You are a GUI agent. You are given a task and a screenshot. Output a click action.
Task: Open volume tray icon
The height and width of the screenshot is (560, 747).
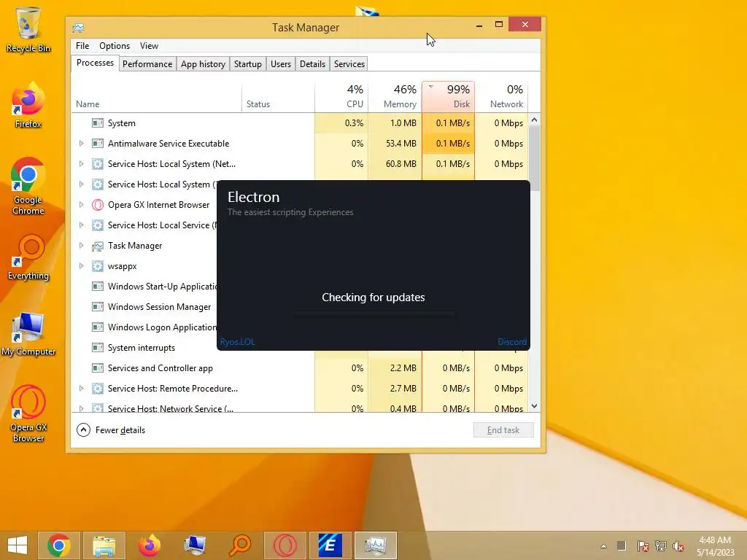[678, 546]
